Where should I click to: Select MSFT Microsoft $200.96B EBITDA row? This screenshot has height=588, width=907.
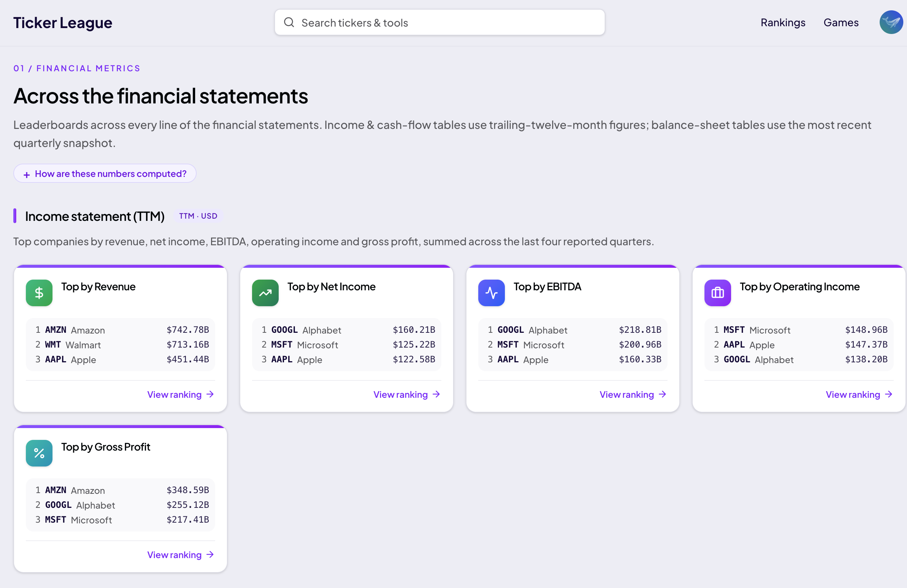coord(573,345)
